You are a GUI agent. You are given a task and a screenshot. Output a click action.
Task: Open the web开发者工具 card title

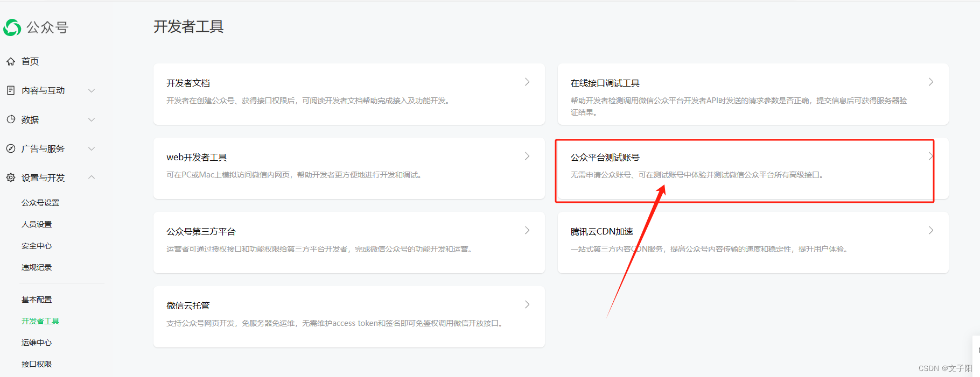pyautogui.click(x=197, y=157)
